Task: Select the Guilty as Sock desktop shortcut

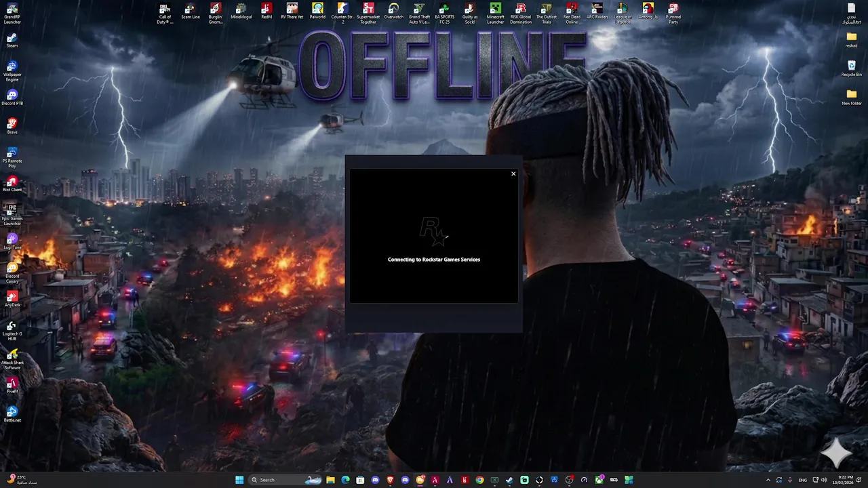Action: tap(470, 14)
